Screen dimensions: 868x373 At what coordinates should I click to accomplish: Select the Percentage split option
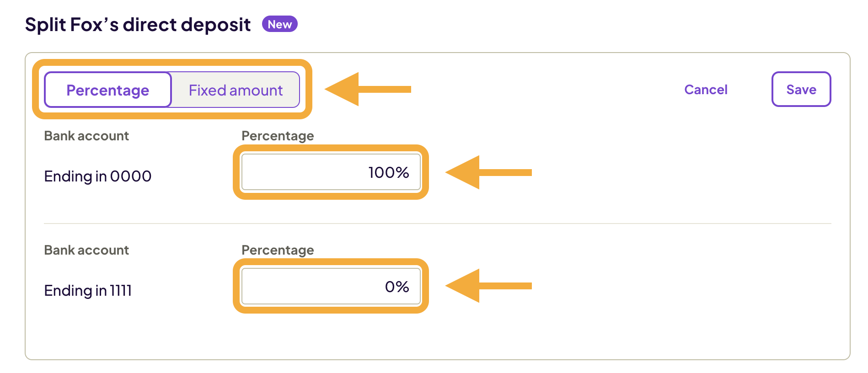(107, 90)
